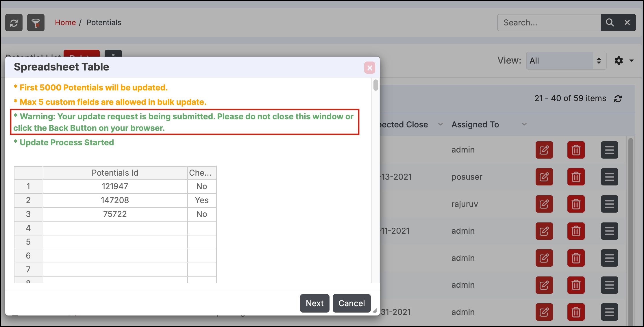Click the refresh icon in top toolbar
Viewport: 644px width, 327px height.
tap(14, 23)
